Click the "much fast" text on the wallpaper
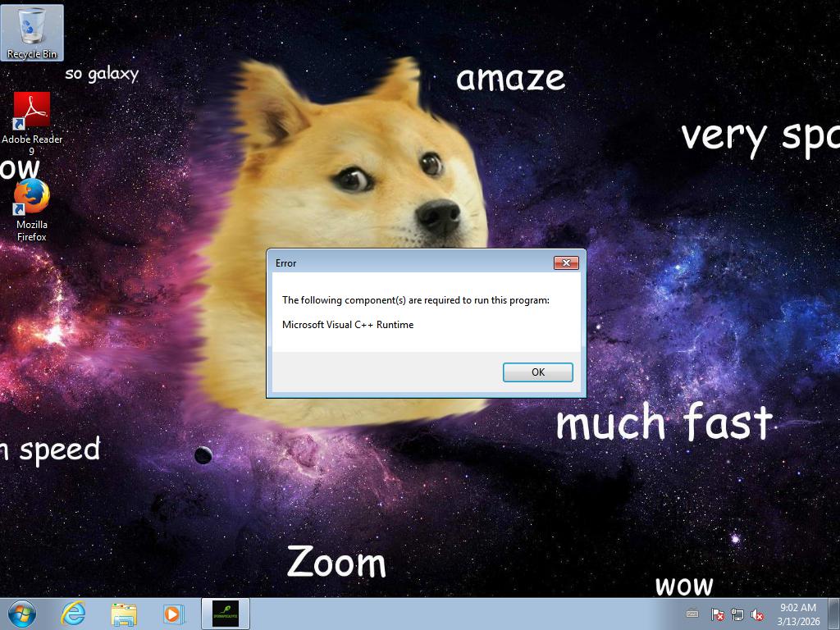This screenshot has width=840, height=630. [664, 423]
